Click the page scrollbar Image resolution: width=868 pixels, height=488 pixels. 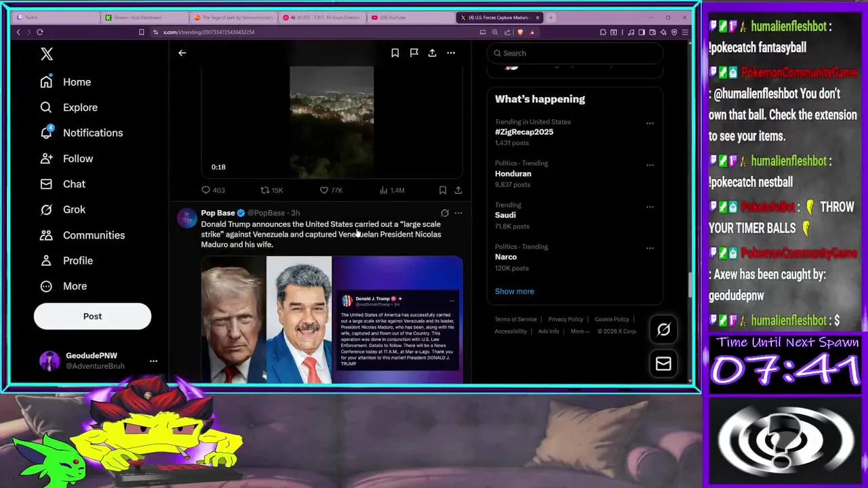(x=690, y=285)
